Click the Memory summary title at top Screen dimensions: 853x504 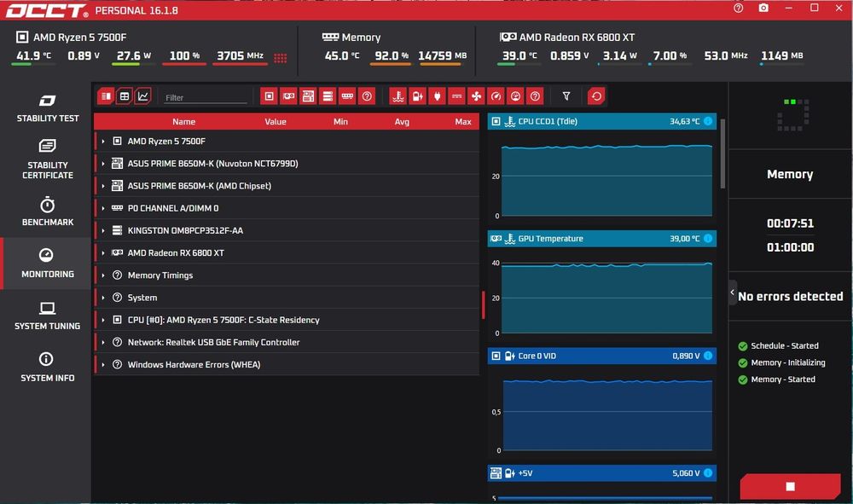361,37
